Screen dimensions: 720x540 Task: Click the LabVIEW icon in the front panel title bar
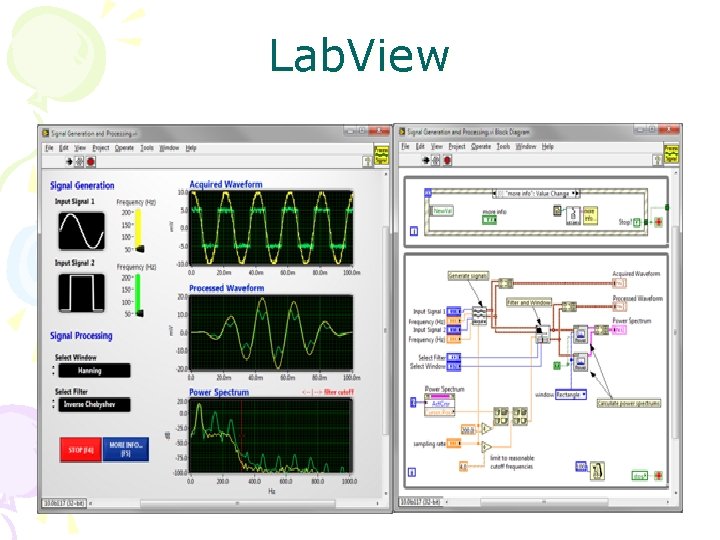(x=45, y=133)
